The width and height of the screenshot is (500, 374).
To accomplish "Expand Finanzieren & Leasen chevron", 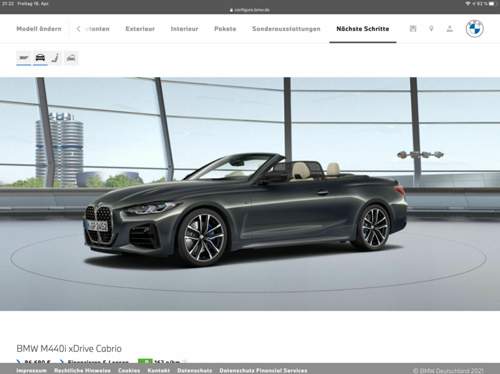I will (62, 362).
